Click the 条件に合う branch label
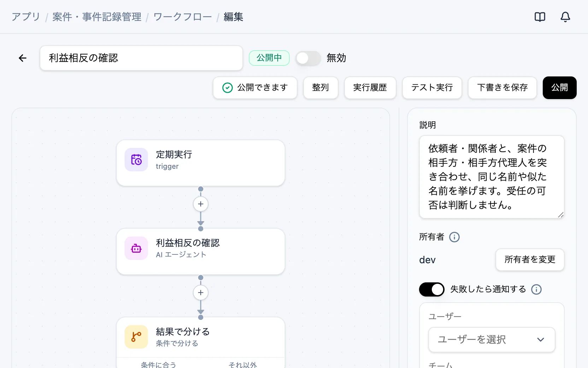This screenshot has width=588, height=368. [x=159, y=364]
